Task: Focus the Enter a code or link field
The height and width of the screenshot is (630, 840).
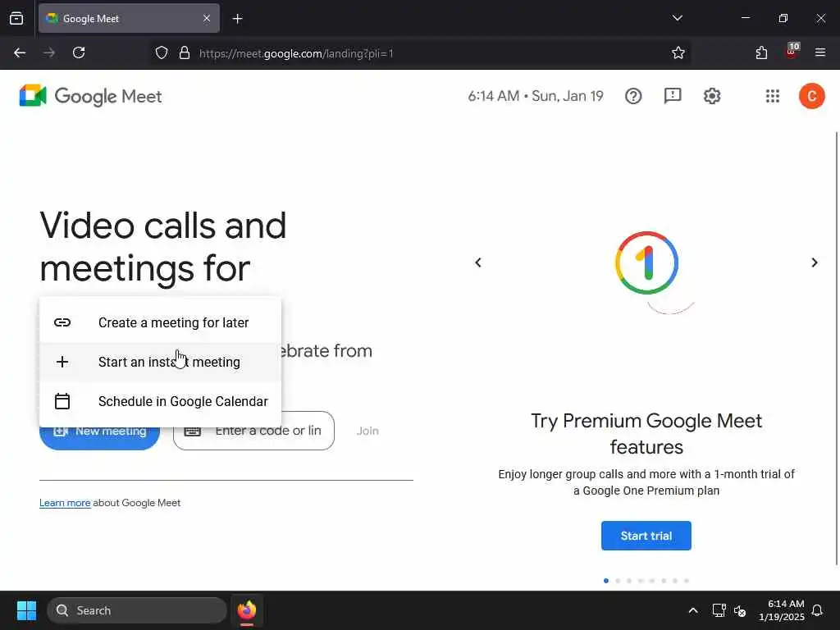Action: 253,431
